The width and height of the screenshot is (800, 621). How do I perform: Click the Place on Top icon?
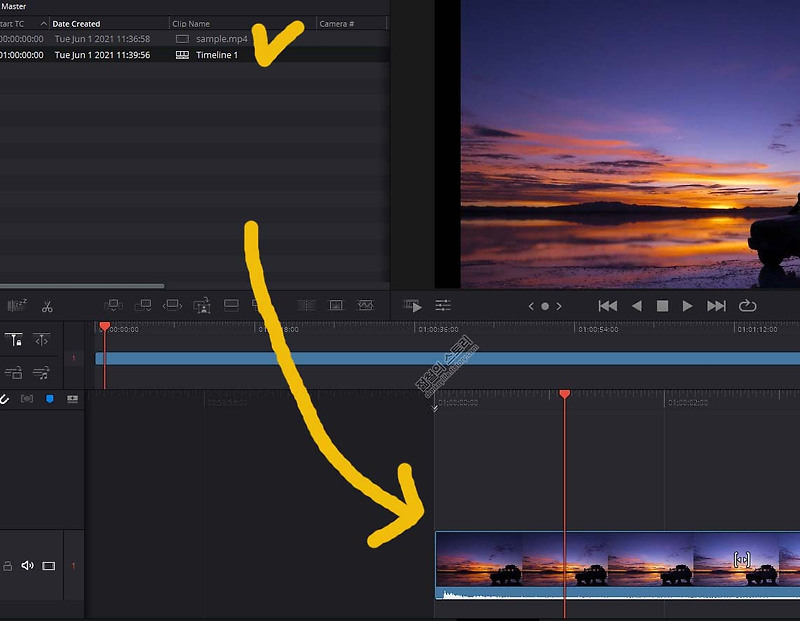(231, 305)
